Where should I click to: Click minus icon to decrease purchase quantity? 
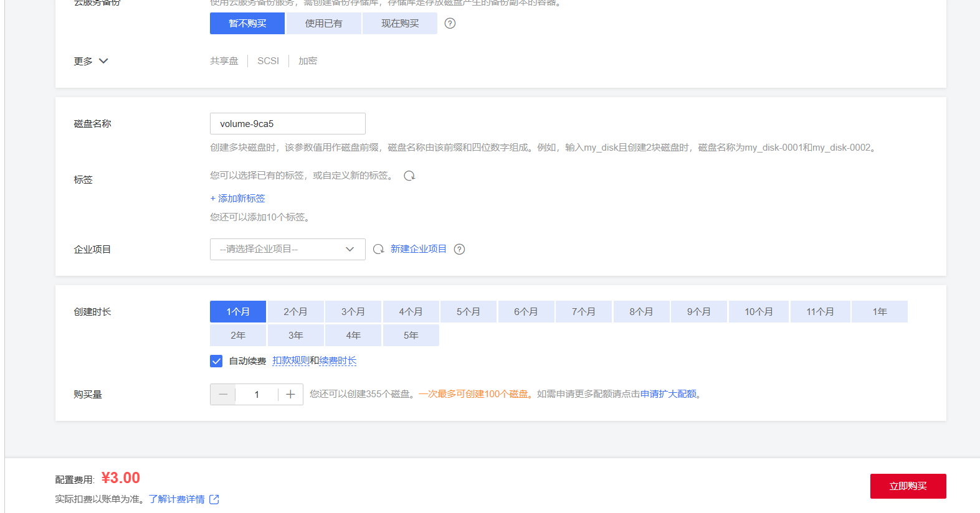223,395
